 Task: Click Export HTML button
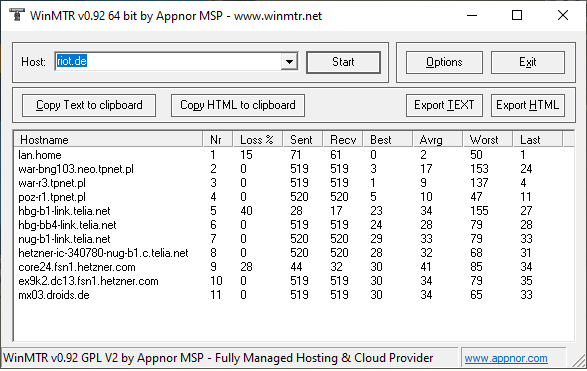pyautogui.click(x=528, y=105)
